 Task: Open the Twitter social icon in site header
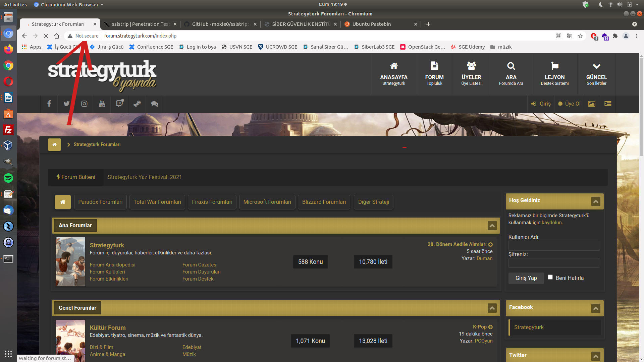click(x=66, y=104)
